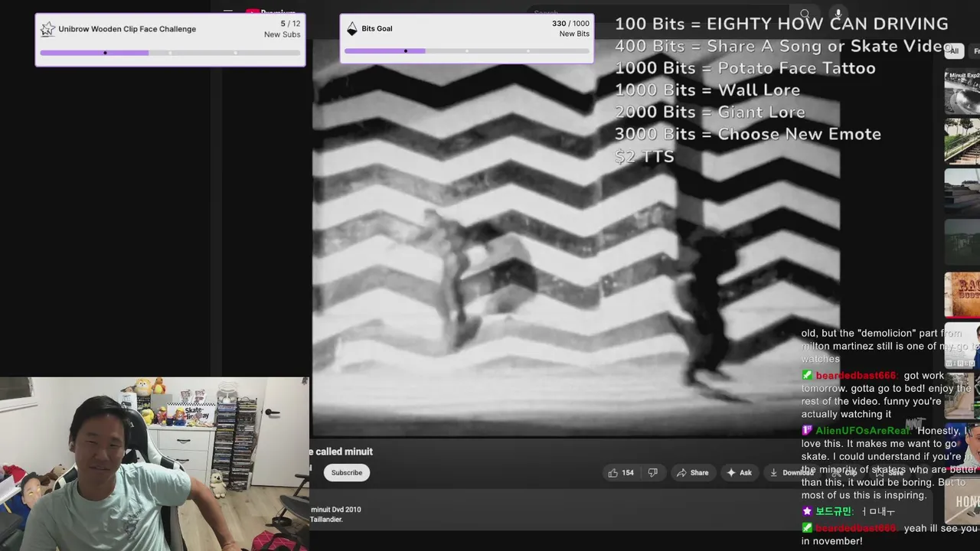Click '3000 Bits = Choose New Emote' line

[x=748, y=135]
